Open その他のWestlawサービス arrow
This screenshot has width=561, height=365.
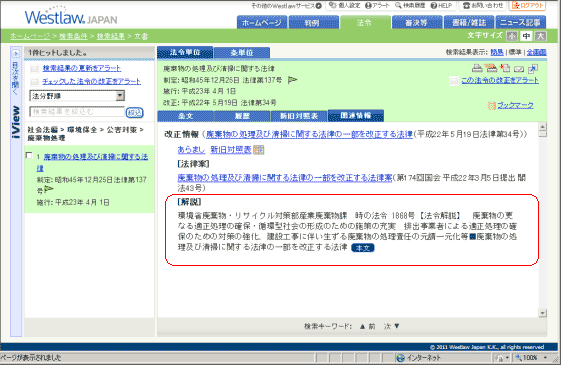[318, 6]
